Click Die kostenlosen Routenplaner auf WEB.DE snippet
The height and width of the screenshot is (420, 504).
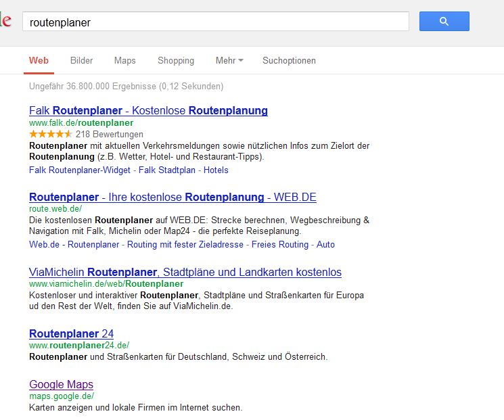click(x=200, y=226)
